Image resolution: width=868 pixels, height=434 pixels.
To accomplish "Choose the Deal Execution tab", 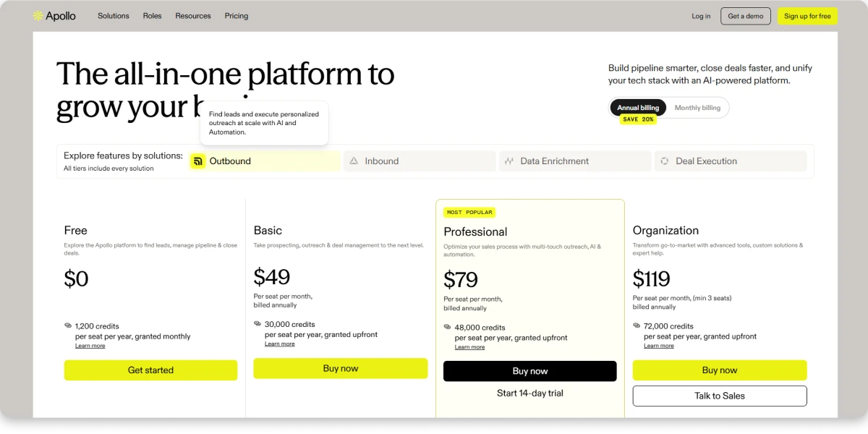I will (x=731, y=161).
